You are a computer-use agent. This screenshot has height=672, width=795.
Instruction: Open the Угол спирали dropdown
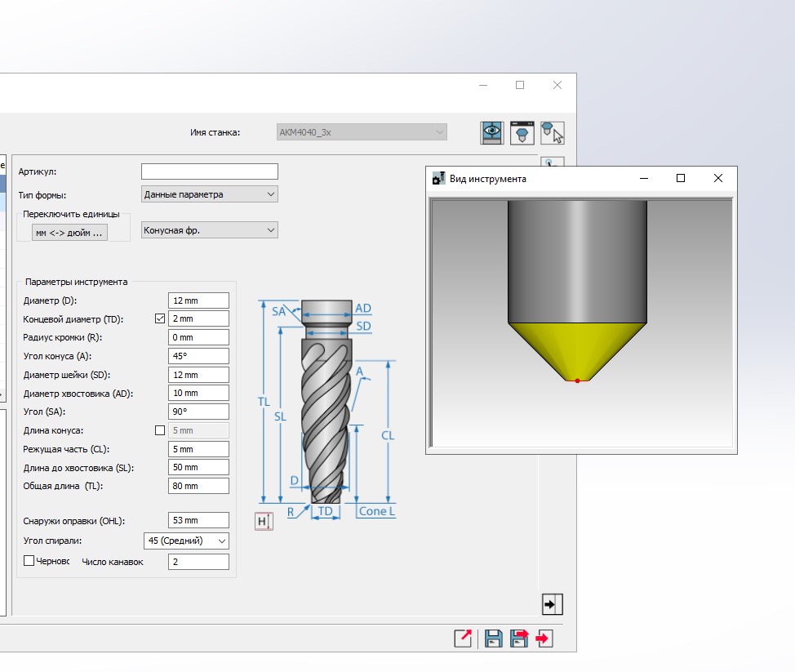click(186, 541)
